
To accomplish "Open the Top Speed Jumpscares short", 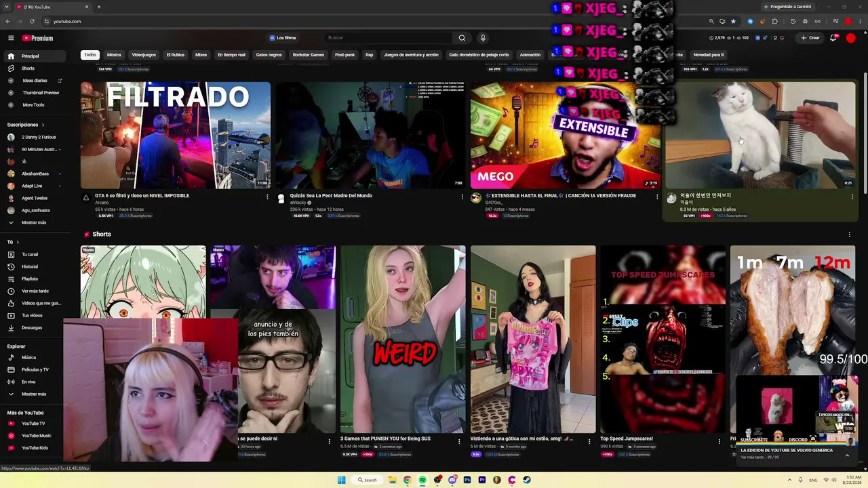I will pyautogui.click(x=663, y=340).
